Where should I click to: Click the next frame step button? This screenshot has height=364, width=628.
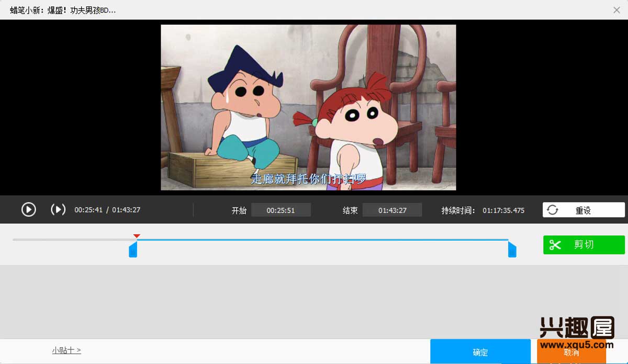pyautogui.click(x=58, y=210)
